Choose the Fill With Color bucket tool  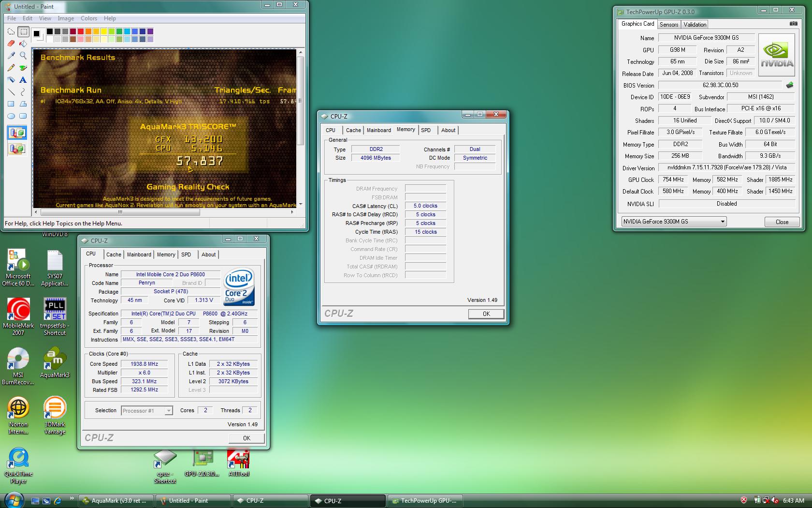point(23,44)
